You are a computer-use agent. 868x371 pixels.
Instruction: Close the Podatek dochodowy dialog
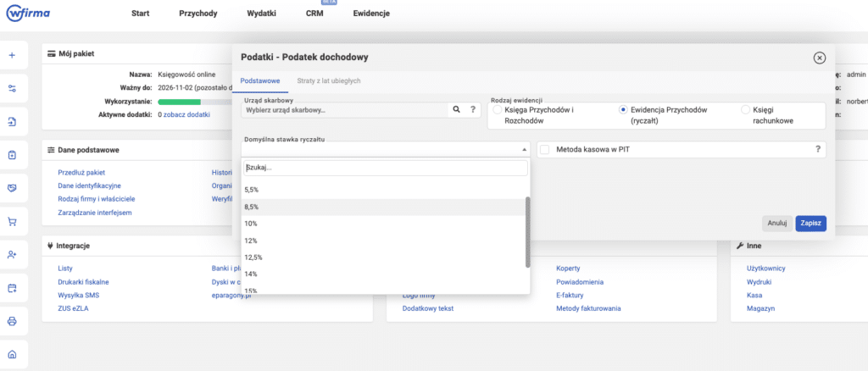(820, 58)
